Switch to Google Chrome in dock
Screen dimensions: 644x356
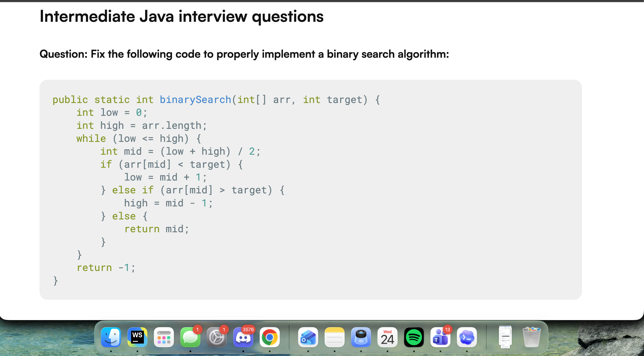point(270,337)
